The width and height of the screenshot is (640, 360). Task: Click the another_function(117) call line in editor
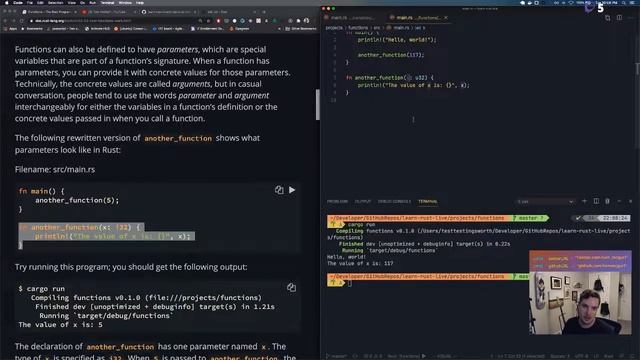click(x=391, y=55)
